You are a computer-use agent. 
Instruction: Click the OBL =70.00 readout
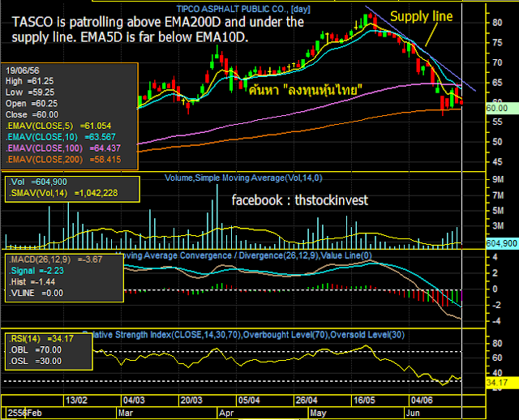pos(35,349)
